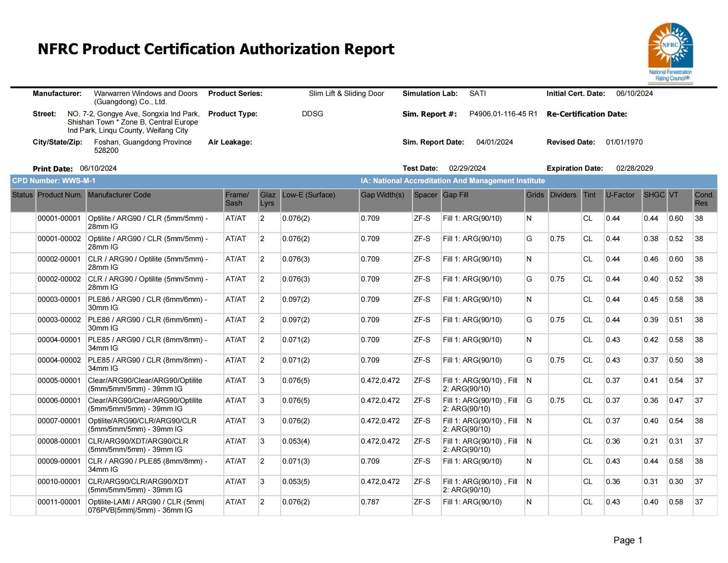Image resolution: width=728 pixels, height=563 pixels.
Task: Select product number 00005-00001
Action: coord(59,381)
